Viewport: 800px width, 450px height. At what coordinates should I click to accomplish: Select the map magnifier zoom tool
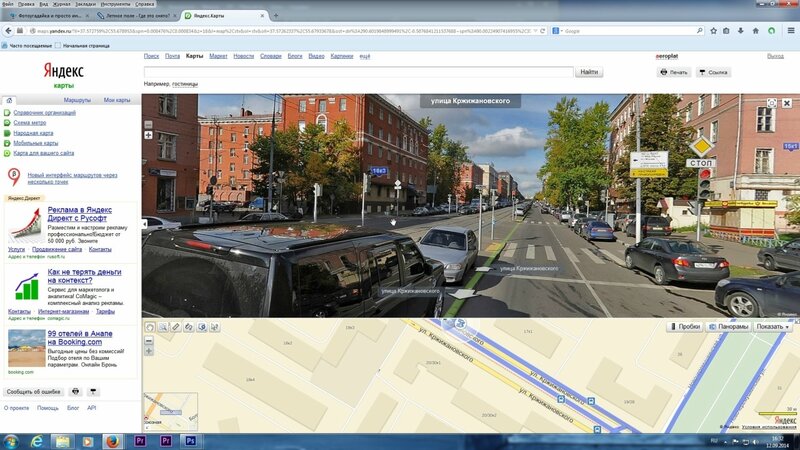[x=163, y=327]
